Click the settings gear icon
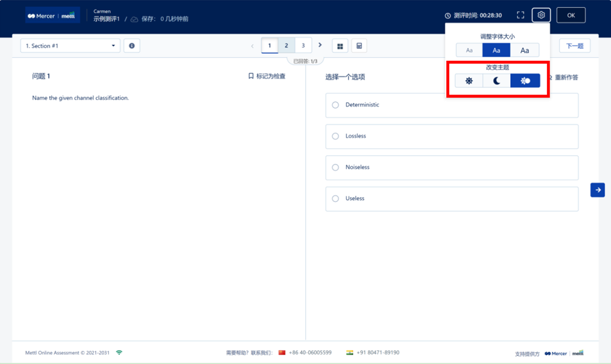This screenshot has height=364, width=611. [541, 15]
